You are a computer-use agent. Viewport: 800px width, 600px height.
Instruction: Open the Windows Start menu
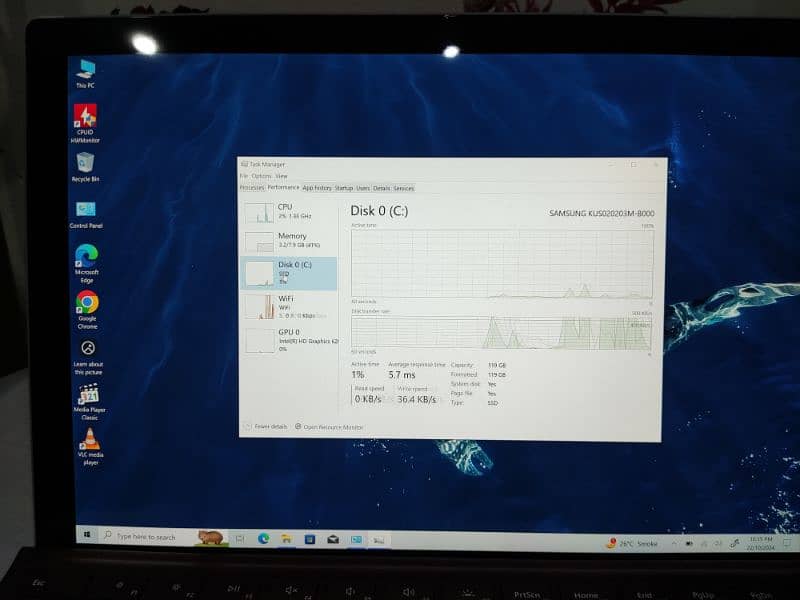tap(87, 534)
